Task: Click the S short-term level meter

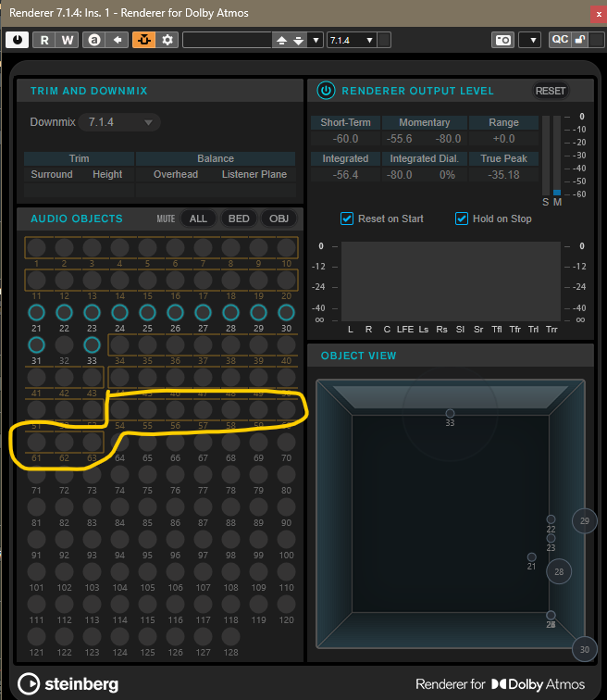Action: click(546, 156)
